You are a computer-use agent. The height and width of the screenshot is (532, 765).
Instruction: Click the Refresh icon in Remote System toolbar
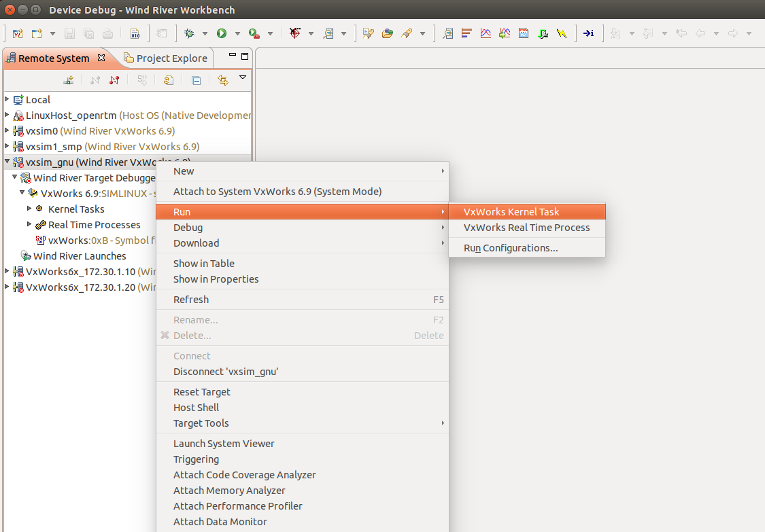coord(169,80)
